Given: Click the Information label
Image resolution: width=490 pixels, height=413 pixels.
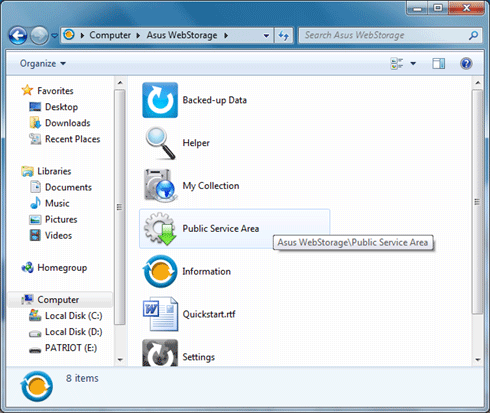Looking at the screenshot, I should click(206, 271).
